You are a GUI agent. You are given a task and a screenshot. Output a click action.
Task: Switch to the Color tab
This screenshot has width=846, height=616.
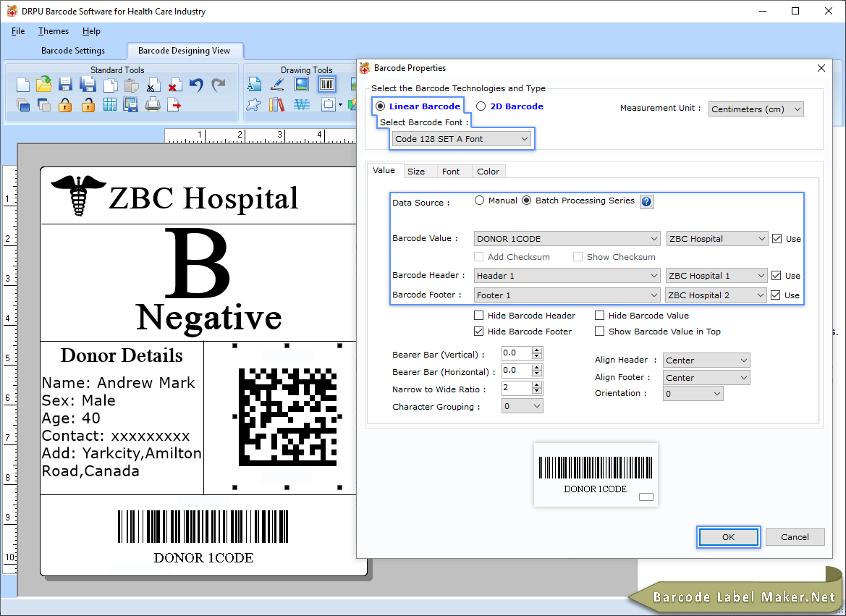click(488, 171)
